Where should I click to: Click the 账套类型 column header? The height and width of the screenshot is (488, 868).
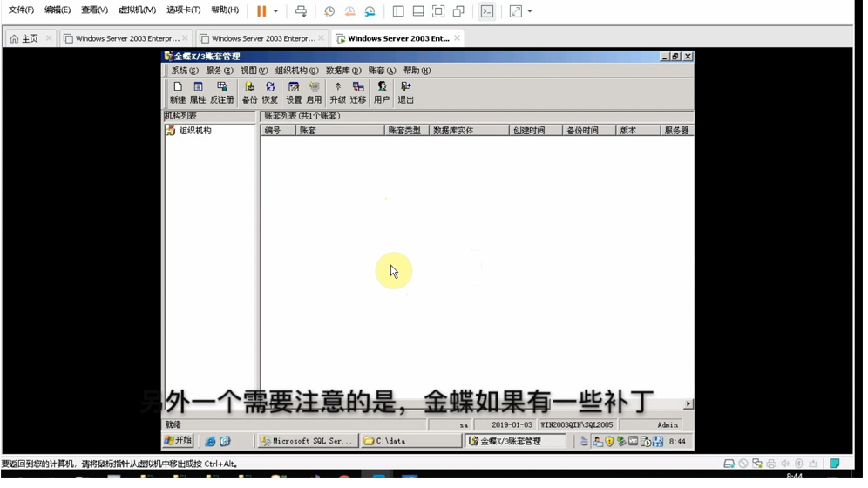407,131
